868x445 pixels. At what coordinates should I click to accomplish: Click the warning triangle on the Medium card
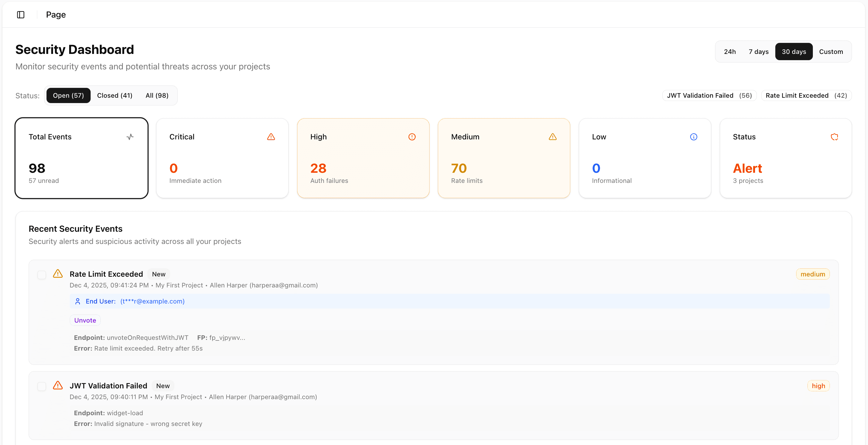click(552, 137)
